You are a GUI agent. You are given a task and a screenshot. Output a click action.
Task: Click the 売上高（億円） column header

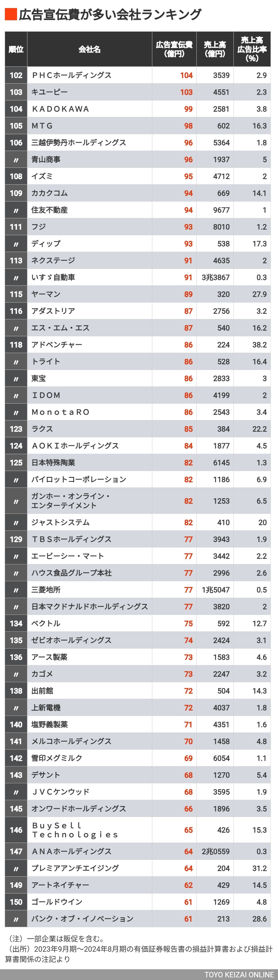point(215,49)
